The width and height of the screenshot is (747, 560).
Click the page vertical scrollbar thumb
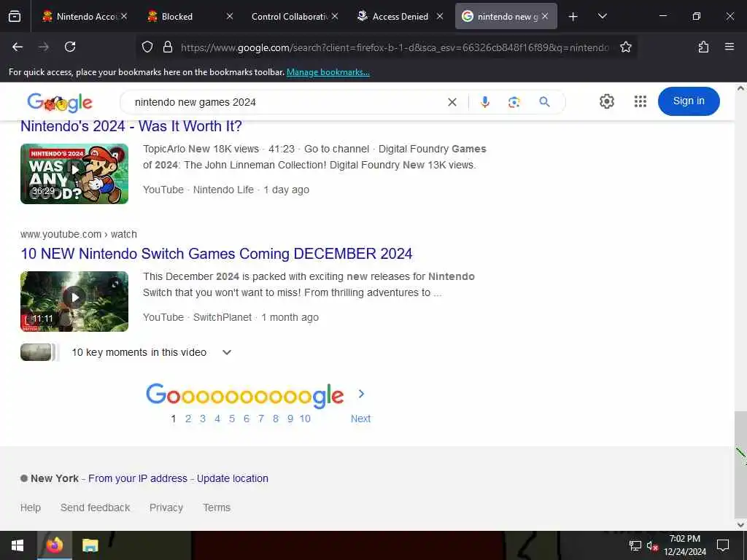[x=740, y=464]
